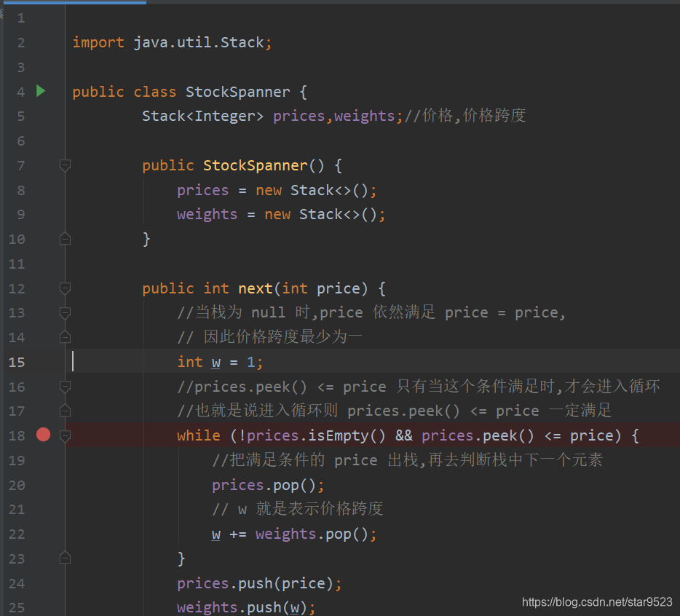Click 'isEmpty()' call on line 18
The image size is (680, 616).
coord(347,435)
